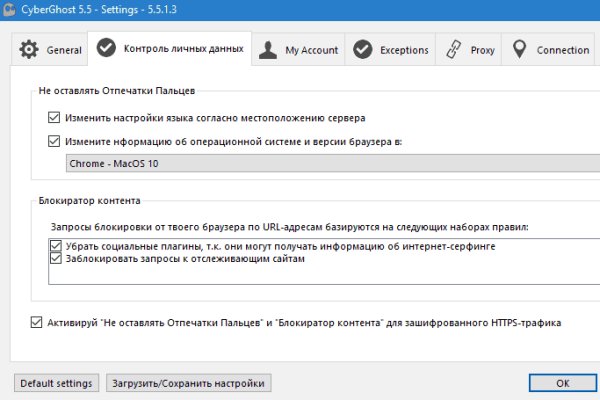This screenshot has height=400, width=600.
Task: Click the checkmark icon on Контроль личных данных tab
Action: pos(105,49)
